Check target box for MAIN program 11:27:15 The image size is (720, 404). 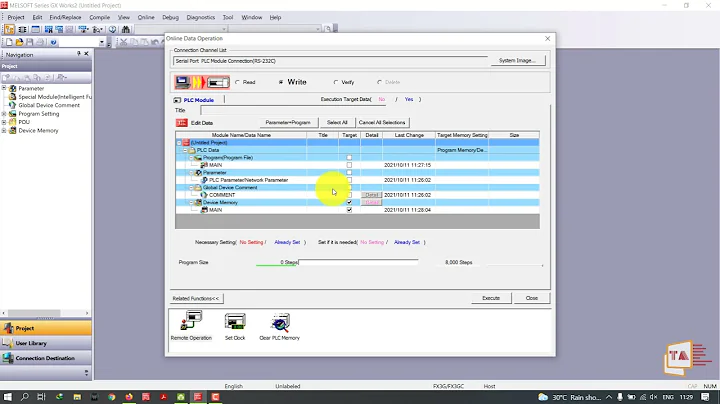click(x=349, y=165)
